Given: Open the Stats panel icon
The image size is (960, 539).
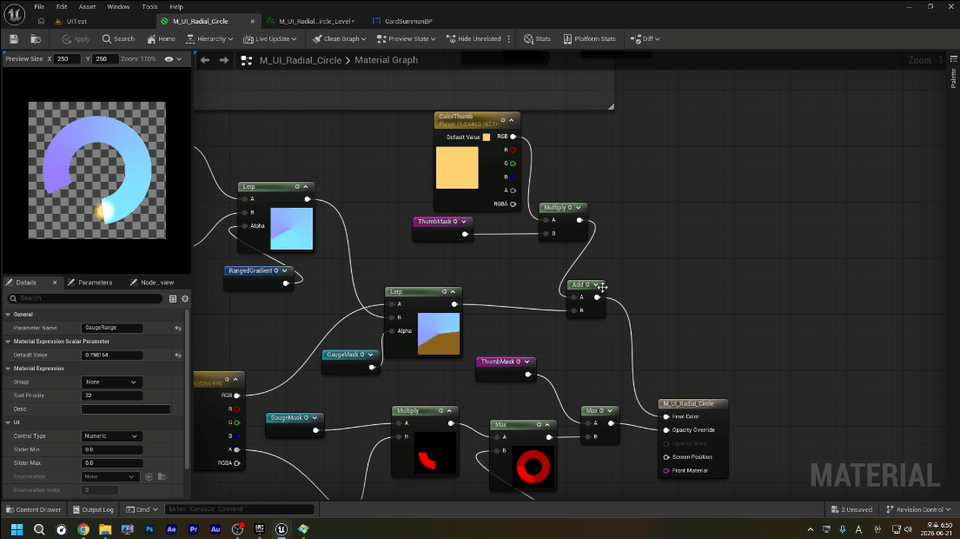Looking at the screenshot, I should [537, 39].
